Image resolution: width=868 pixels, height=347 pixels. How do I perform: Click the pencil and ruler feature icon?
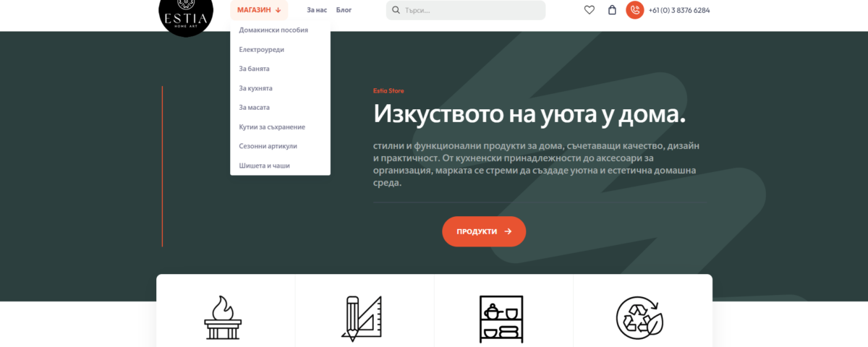[361, 318]
